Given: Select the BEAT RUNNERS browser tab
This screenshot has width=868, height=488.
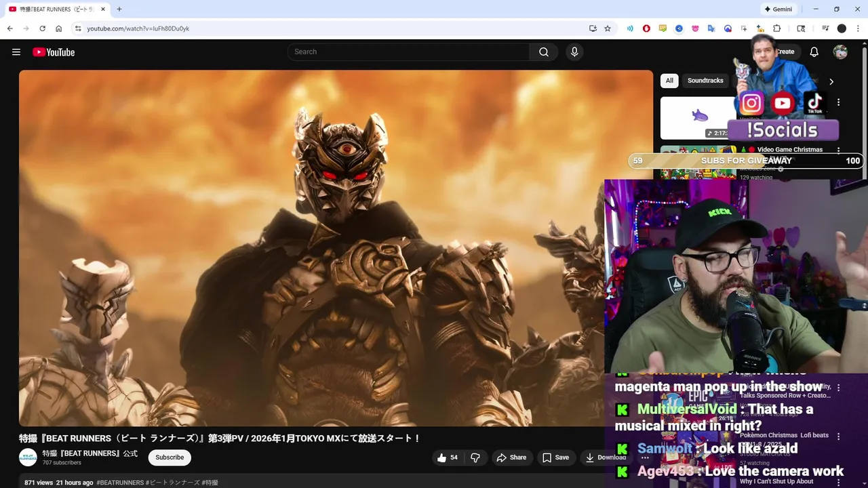Looking at the screenshot, I should point(57,9).
